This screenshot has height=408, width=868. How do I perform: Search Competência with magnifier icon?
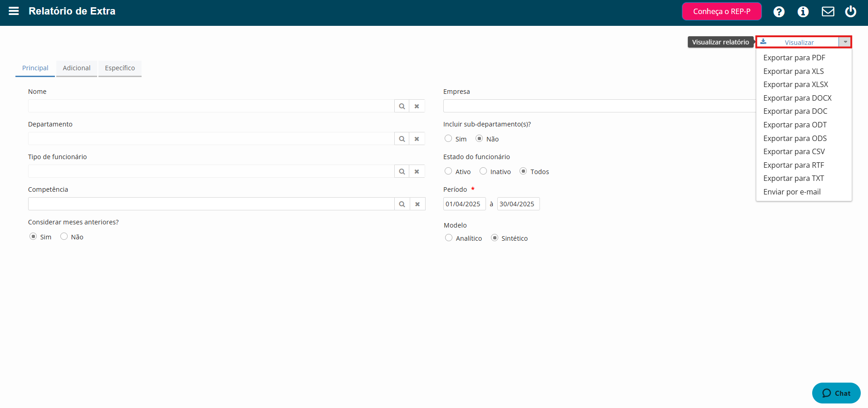402,204
